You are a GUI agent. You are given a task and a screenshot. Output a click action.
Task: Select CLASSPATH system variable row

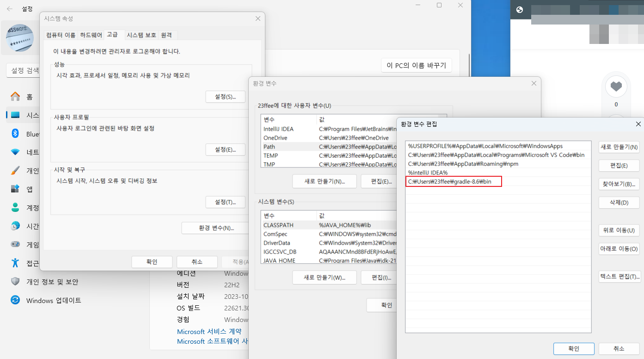329,225
